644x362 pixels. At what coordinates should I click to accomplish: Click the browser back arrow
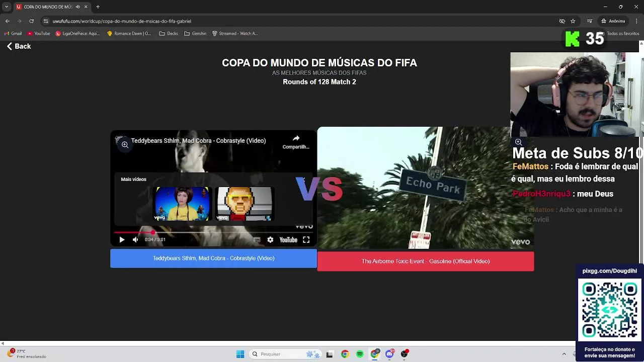coord(8,21)
